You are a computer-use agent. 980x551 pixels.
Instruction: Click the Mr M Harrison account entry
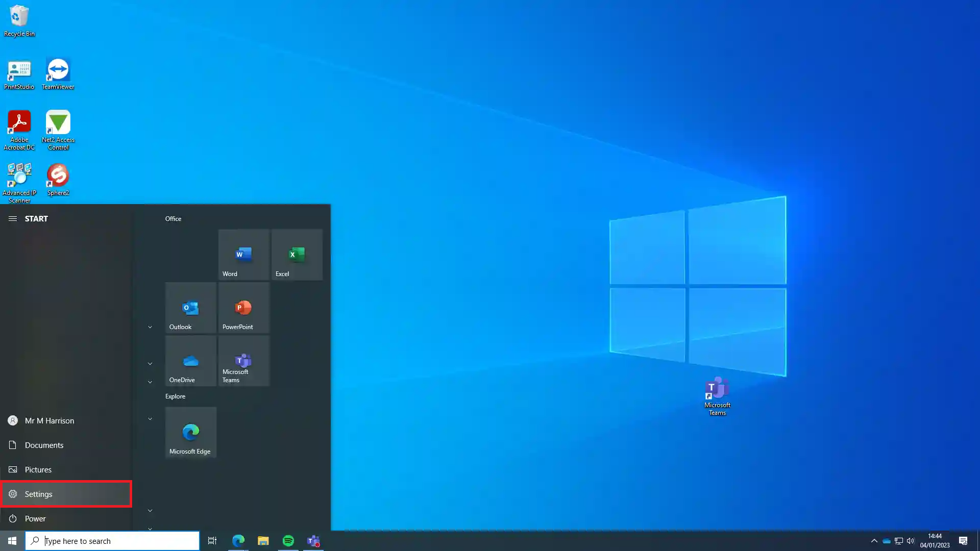coord(50,420)
